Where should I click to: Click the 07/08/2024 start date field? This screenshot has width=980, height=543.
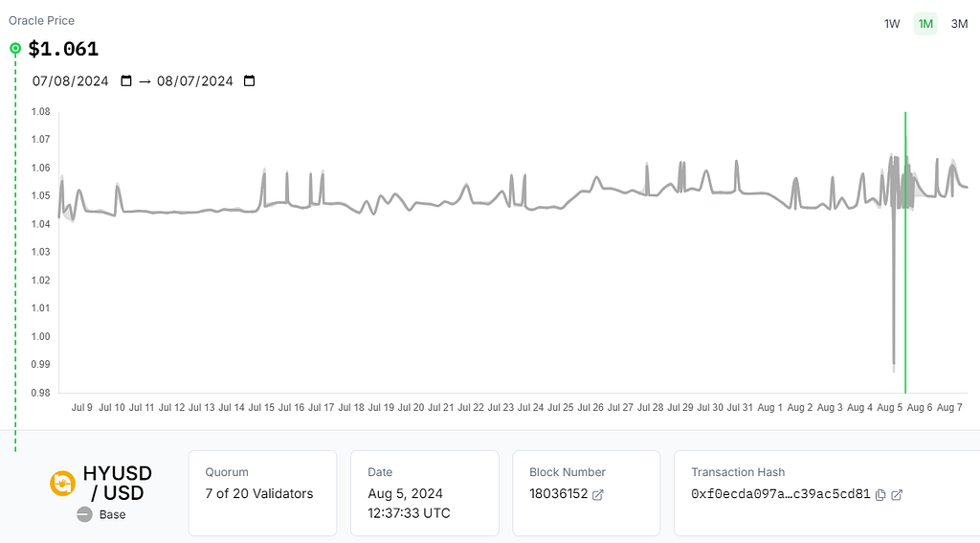click(x=71, y=81)
